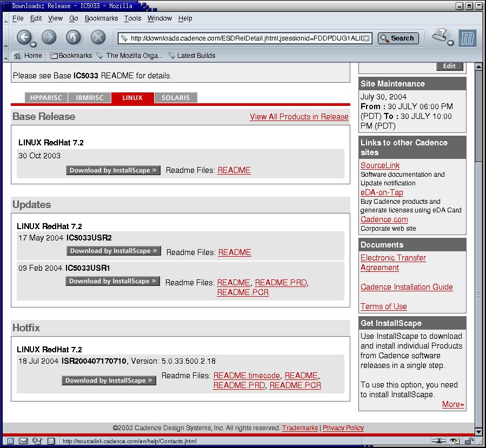Screen dimensions: 486x448
Task: Click the vertical scrollbar up arrow
Action: [x=478, y=66]
